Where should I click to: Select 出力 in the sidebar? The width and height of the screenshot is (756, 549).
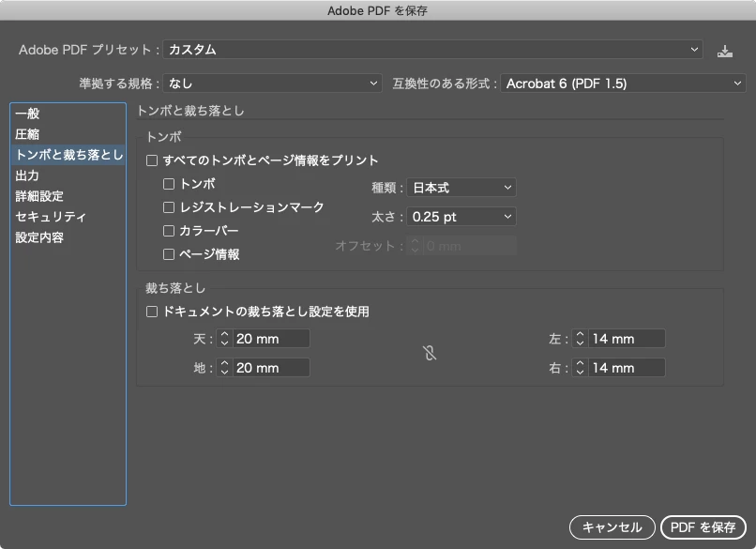tap(68, 175)
